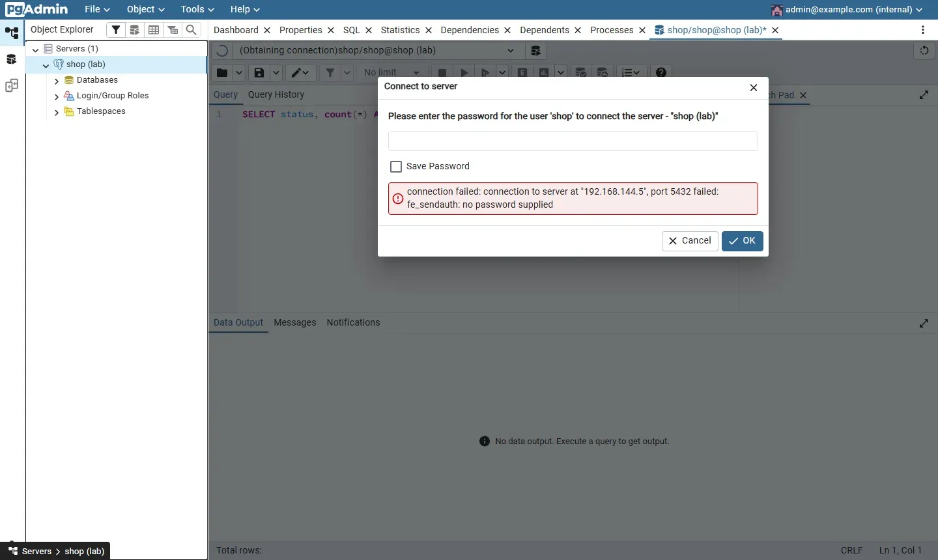
Task: Open Schema Diff in the left sidebar rail
Action: coord(11,85)
